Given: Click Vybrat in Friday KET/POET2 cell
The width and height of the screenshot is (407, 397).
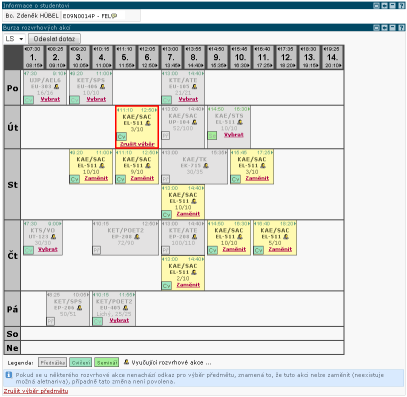Looking at the screenshot, I should (119, 320).
